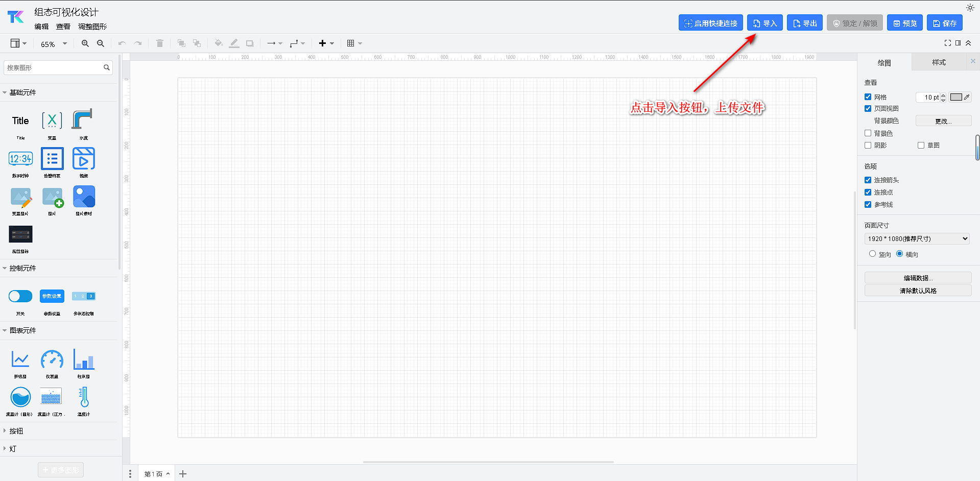Select the video player component icon
This screenshot has width=980, height=481.
click(x=84, y=159)
